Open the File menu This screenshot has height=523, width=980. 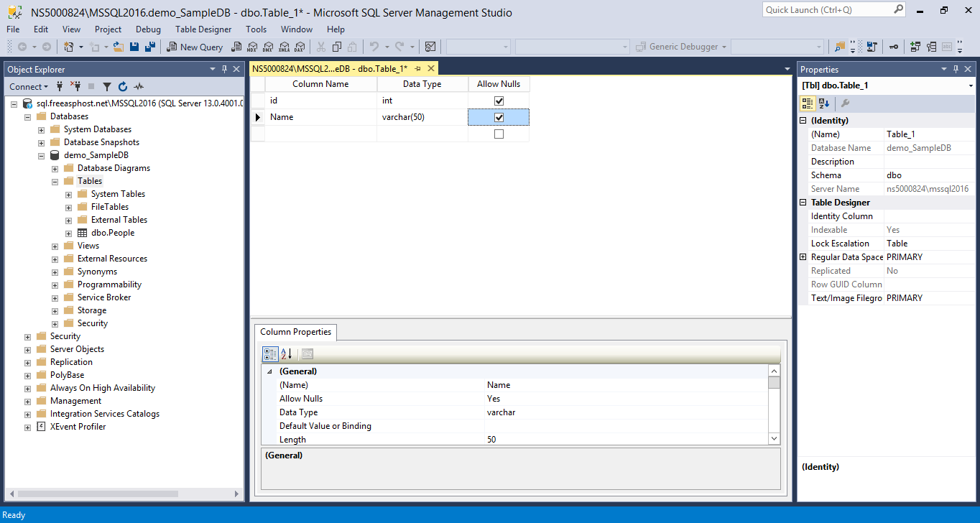point(13,29)
